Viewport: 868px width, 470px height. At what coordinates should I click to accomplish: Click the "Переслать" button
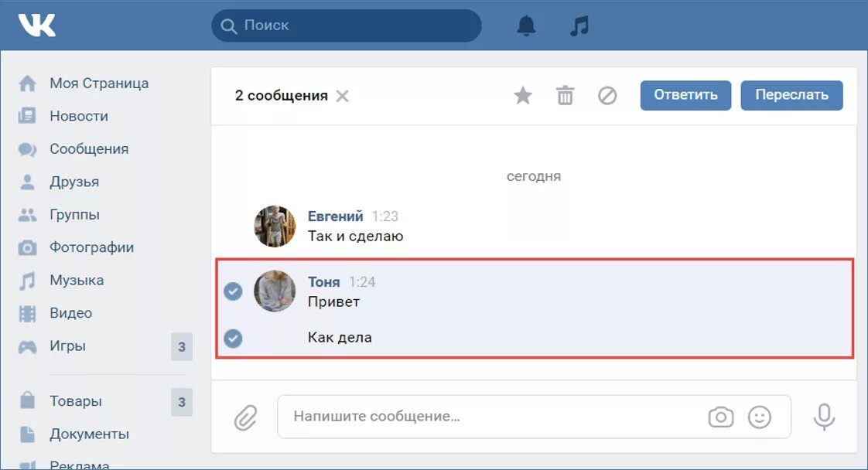coord(791,95)
